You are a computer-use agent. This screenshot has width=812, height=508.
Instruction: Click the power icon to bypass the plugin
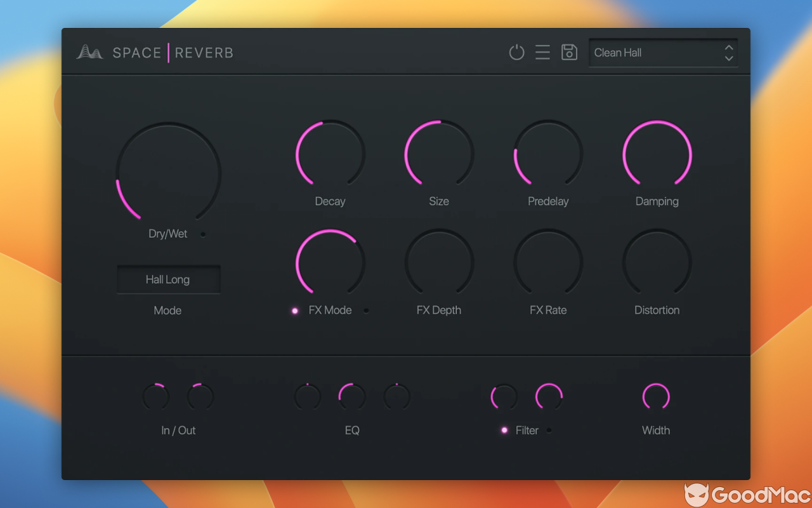coord(516,53)
